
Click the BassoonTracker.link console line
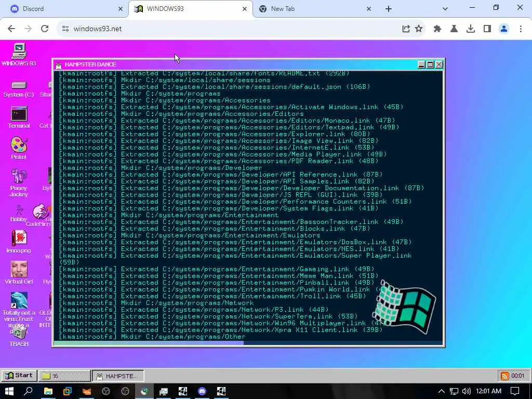click(231, 221)
